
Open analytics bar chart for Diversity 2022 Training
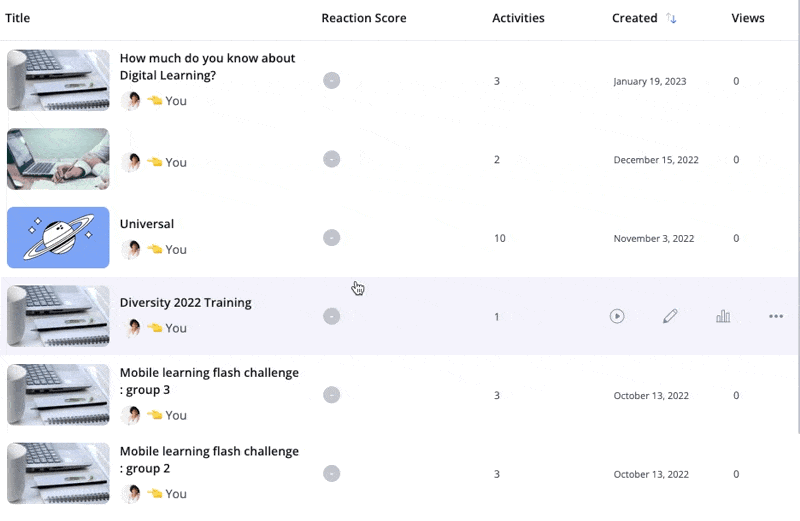(x=723, y=316)
